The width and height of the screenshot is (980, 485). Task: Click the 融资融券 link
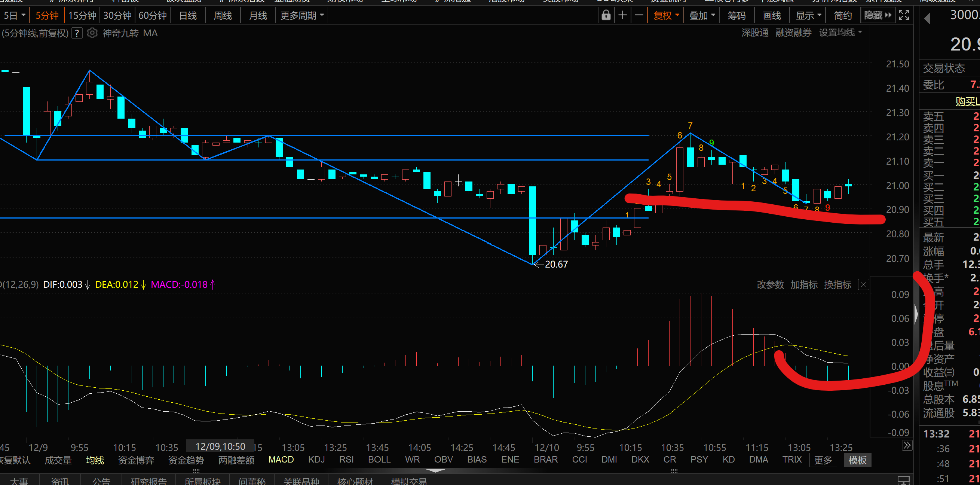(793, 33)
